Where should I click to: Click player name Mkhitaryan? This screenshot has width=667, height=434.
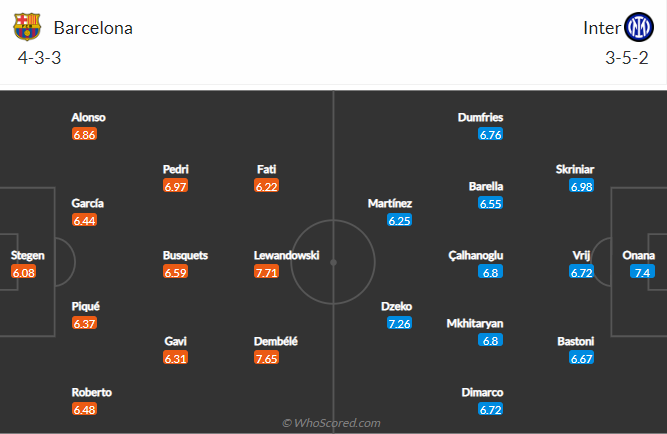point(475,324)
